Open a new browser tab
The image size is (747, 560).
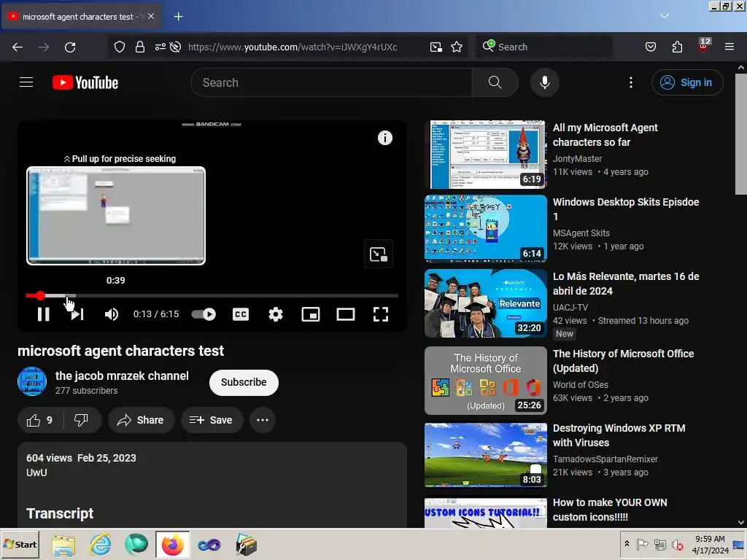point(178,17)
